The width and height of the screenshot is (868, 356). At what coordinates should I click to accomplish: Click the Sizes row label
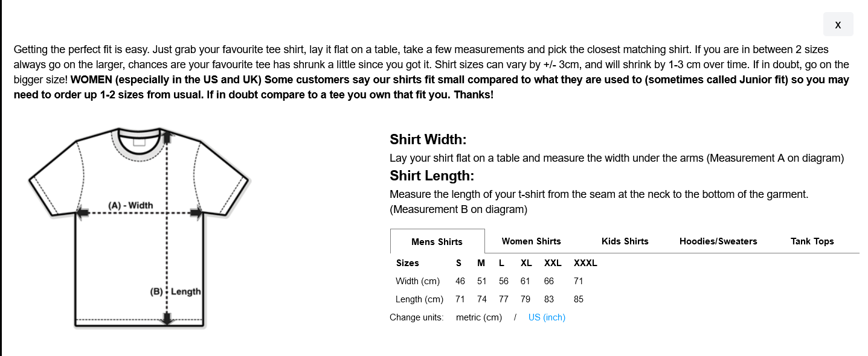(407, 262)
